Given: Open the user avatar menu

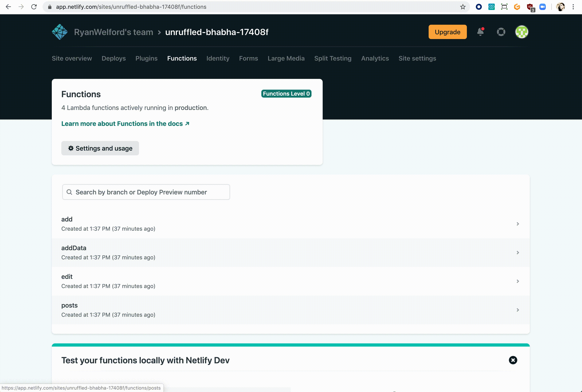Looking at the screenshot, I should 521,32.
